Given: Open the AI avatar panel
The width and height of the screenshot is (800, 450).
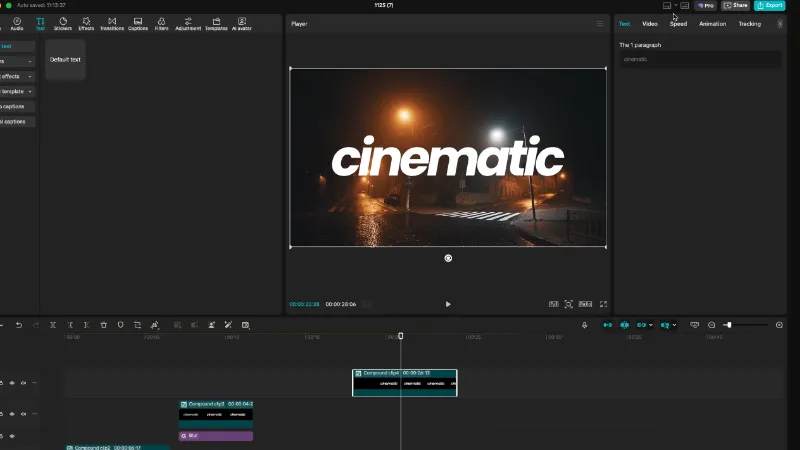Looking at the screenshot, I should tap(241, 23).
